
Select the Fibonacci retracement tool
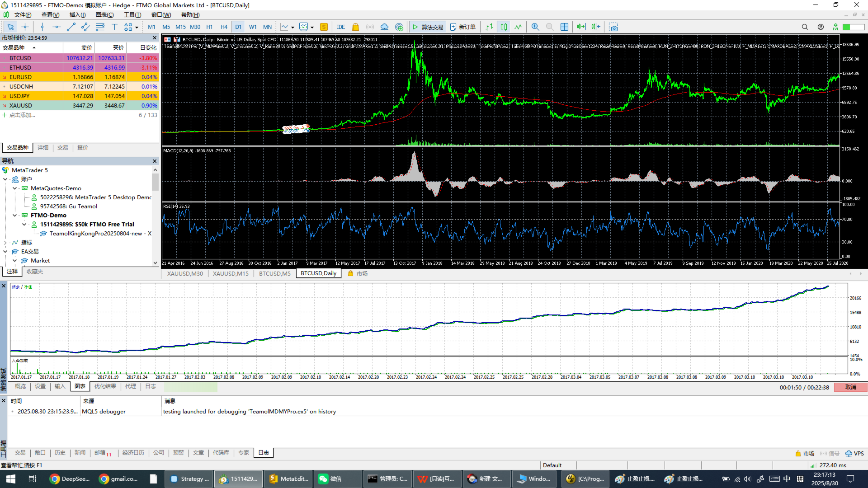point(100,27)
